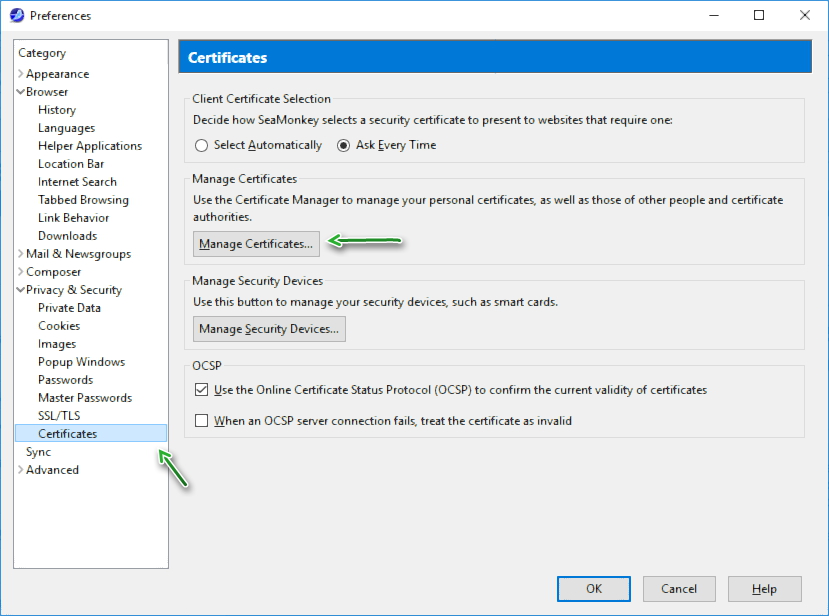The height and width of the screenshot is (616, 829).
Task: Click the SeaMonkey icon in title bar
Action: tap(17, 15)
